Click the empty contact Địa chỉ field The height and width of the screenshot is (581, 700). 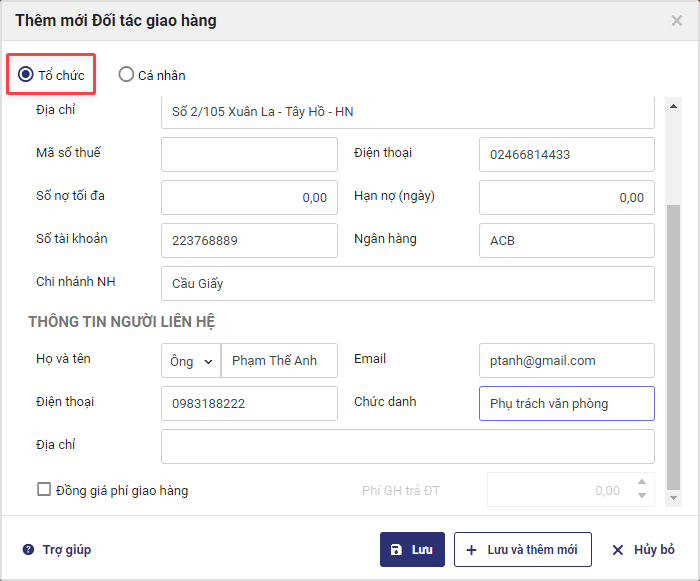click(407, 447)
